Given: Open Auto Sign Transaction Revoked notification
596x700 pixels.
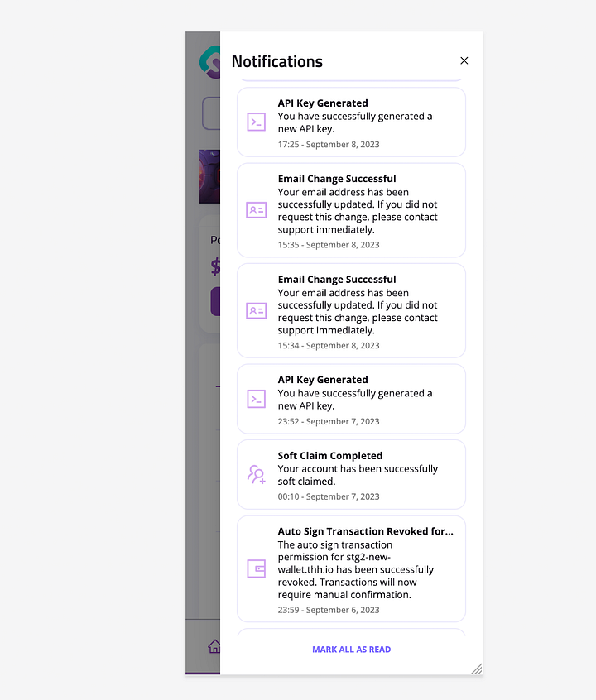Looking at the screenshot, I should point(351,568).
